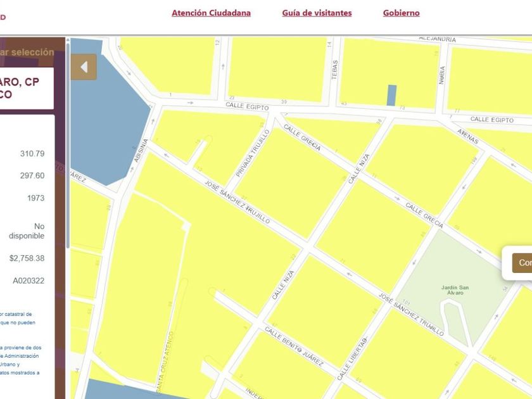The height and width of the screenshot is (399, 532).
Task: Open the Atención Ciudadana link
Action: pyautogui.click(x=211, y=13)
